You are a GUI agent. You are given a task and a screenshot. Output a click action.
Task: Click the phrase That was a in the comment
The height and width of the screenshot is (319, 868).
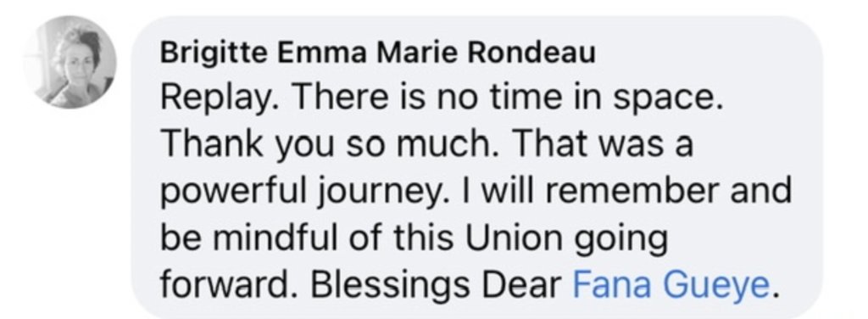pyautogui.click(x=604, y=144)
